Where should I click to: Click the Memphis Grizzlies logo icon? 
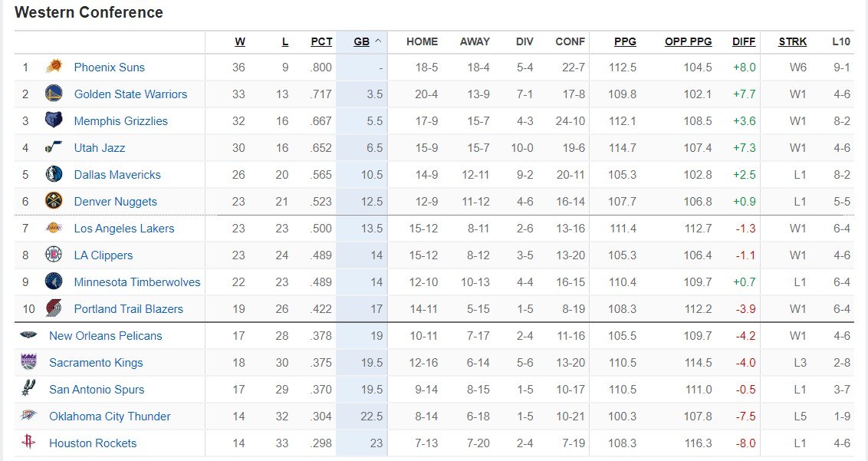coord(54,121)
